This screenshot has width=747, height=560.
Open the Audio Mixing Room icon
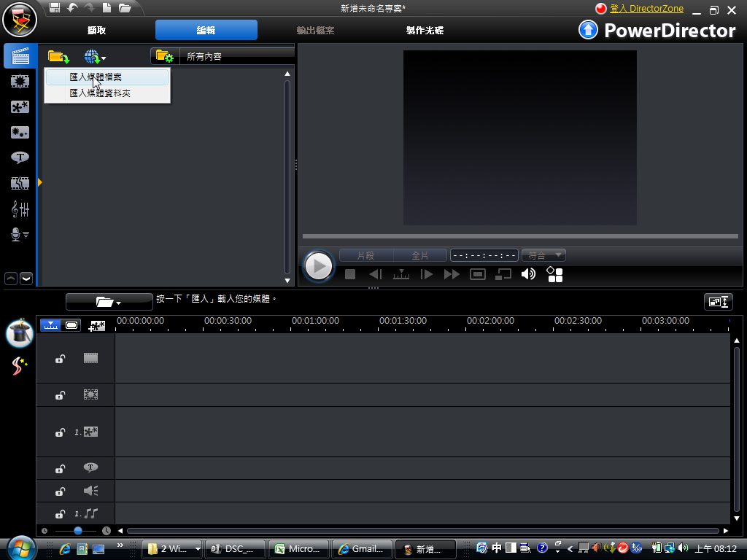click(20, 209)
